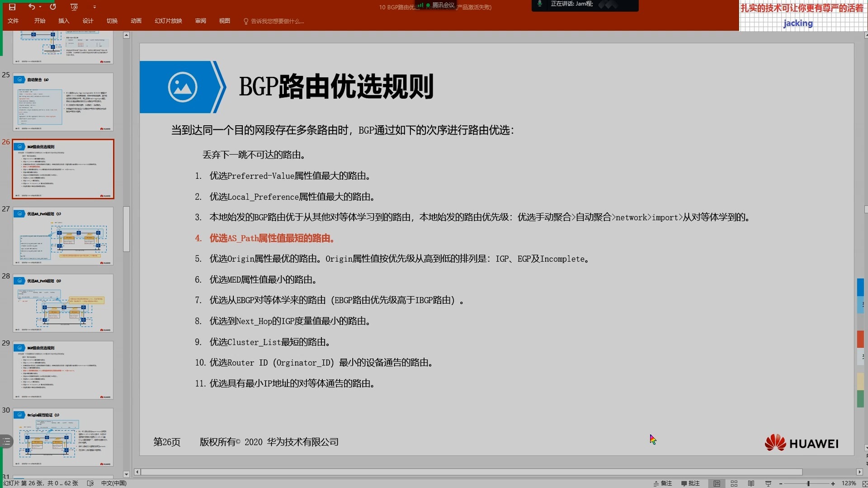Open Customize Quick Access Toolbar dropdown
The width and height of the screenshot is (868, 488).
94,7
